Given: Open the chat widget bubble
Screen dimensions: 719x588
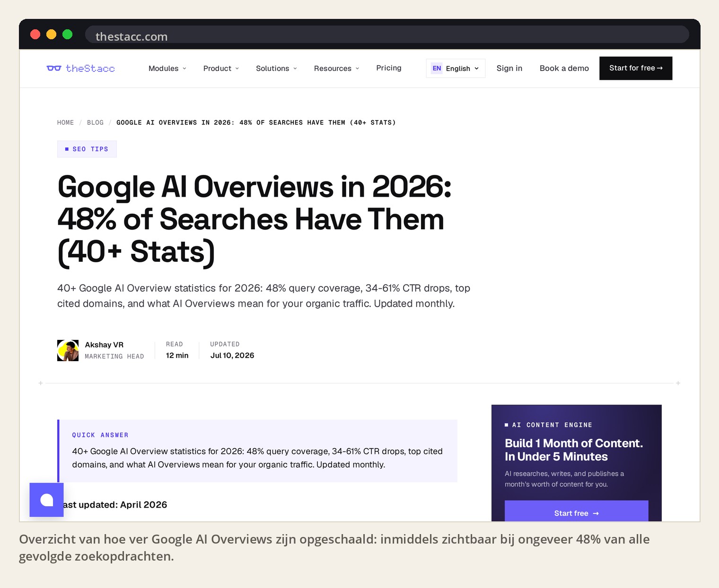Looking at the screenshot, I should click(46, 500).
